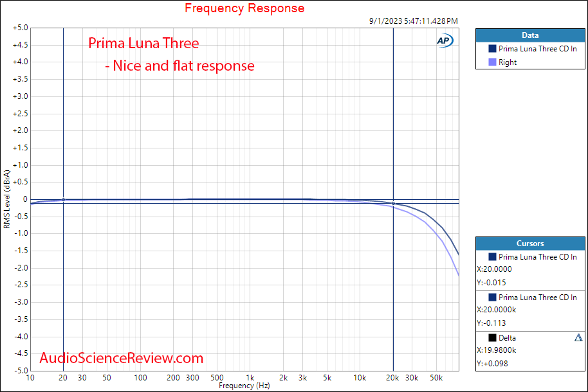The width and height of the screenshot is (588, 392).
Task: Select the Data panel header
Action: (530, 35)
